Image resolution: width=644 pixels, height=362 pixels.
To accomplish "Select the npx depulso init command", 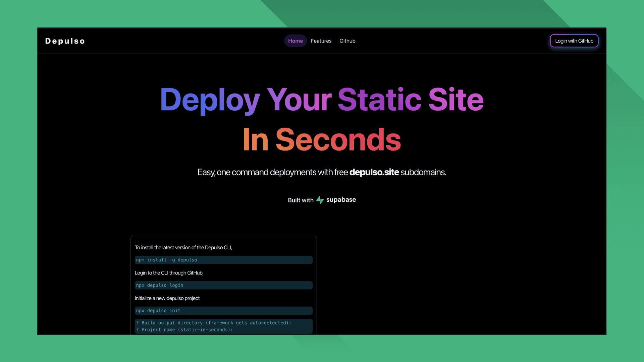I will [224, 311].
